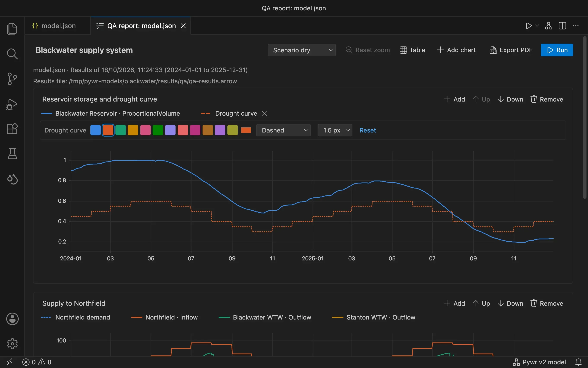Click Add chart
Image resolution: width=588 pixels, height=368 pixels.
(x=456, y=50)
